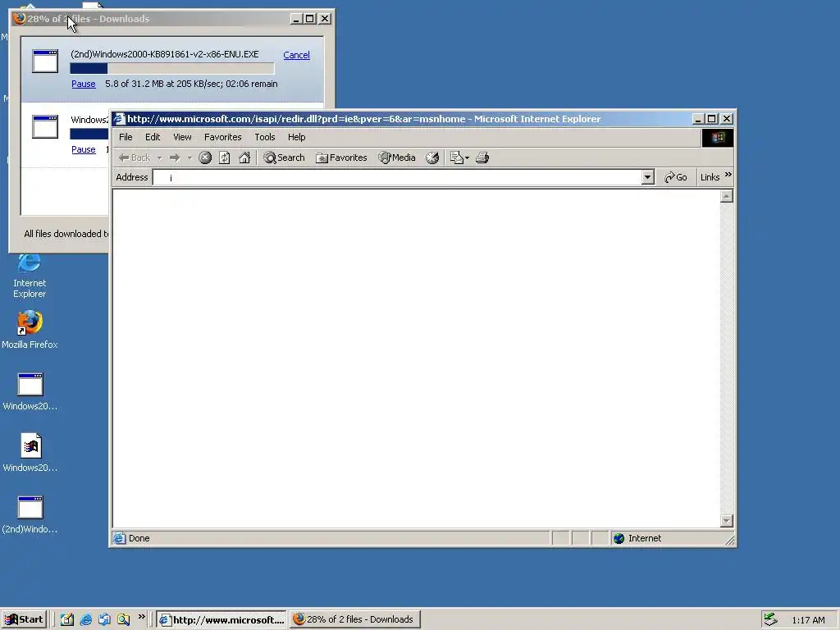Open the Address bar dropdown list
Viewport: 840px width, 630px height.
pos(648,177)
